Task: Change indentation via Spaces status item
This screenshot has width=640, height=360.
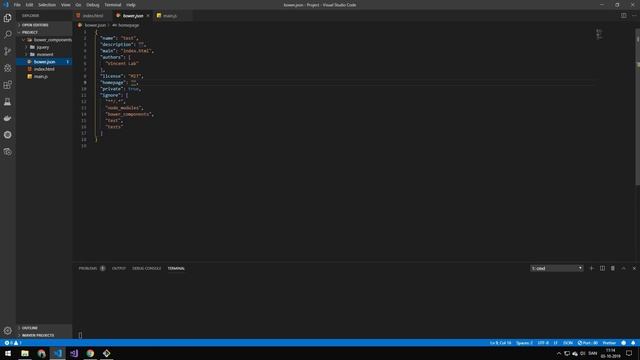Action: coord(524,343)
